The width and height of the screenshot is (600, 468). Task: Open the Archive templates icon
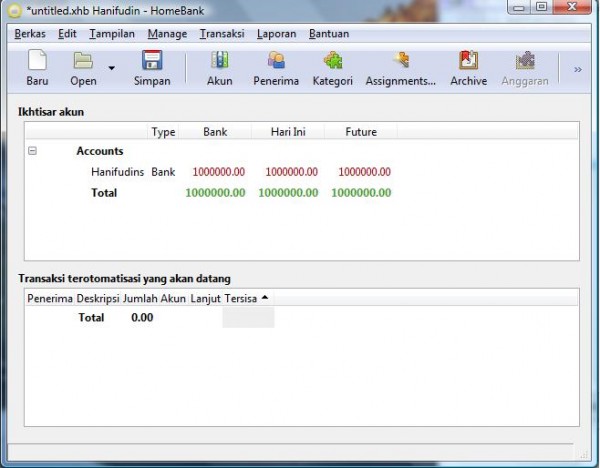[x=468, y=69]
